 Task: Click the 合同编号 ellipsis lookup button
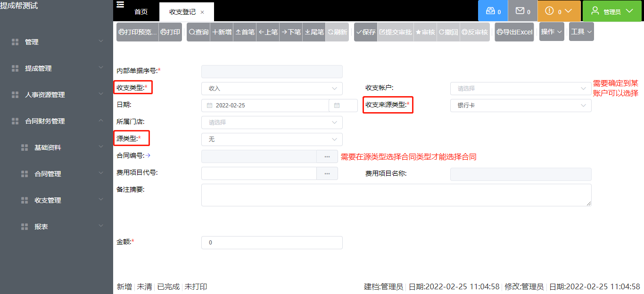[327, 156]
